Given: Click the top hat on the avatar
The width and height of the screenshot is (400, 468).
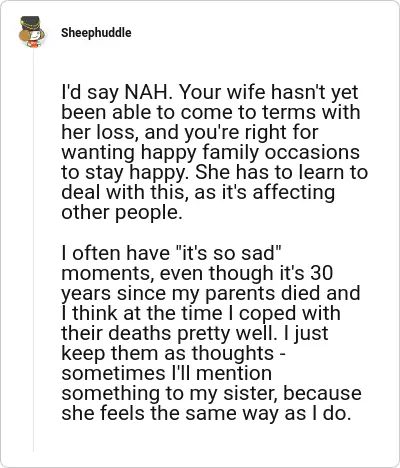Looking at the screenshot, I should pyautogui.click(x=30, y=23).
